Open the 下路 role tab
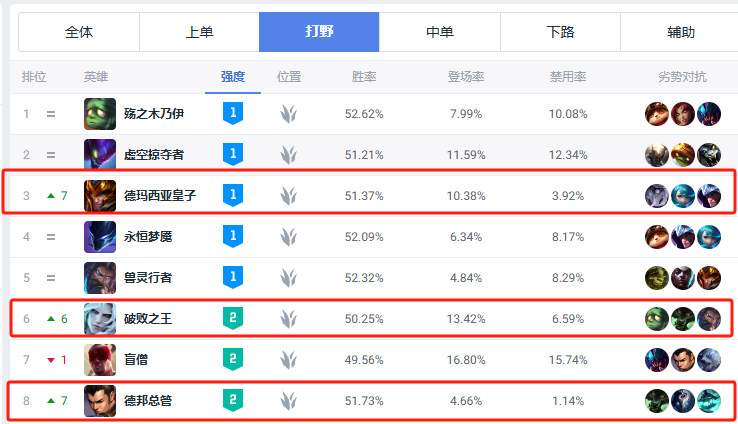The height and width of the screenshot is (424, 738). 560,32
